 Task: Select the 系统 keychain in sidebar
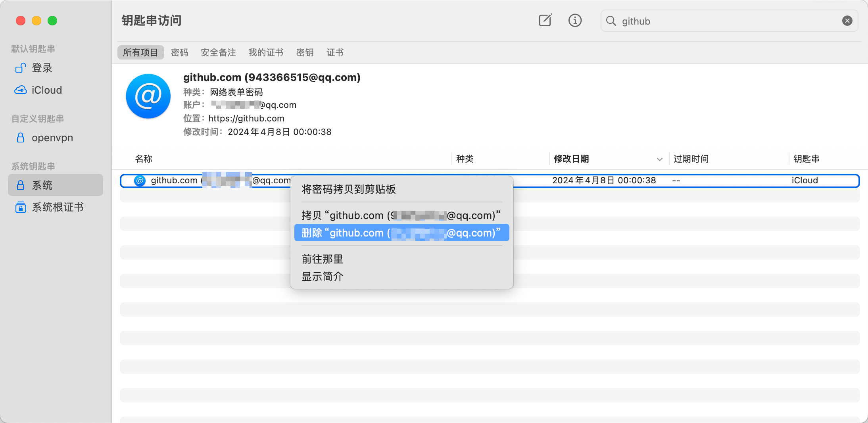coord(56,185)
